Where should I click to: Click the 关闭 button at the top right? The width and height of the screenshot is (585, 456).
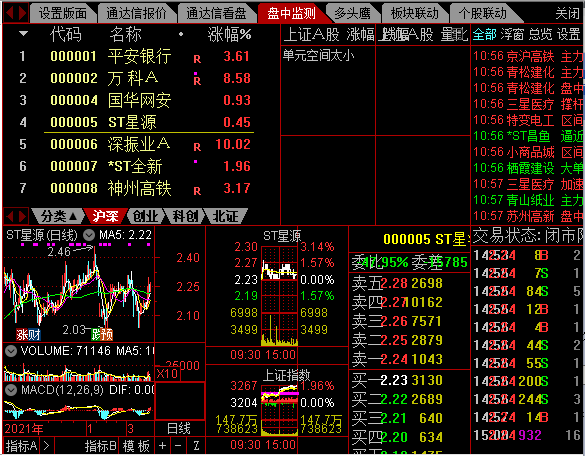pos(567,14)
